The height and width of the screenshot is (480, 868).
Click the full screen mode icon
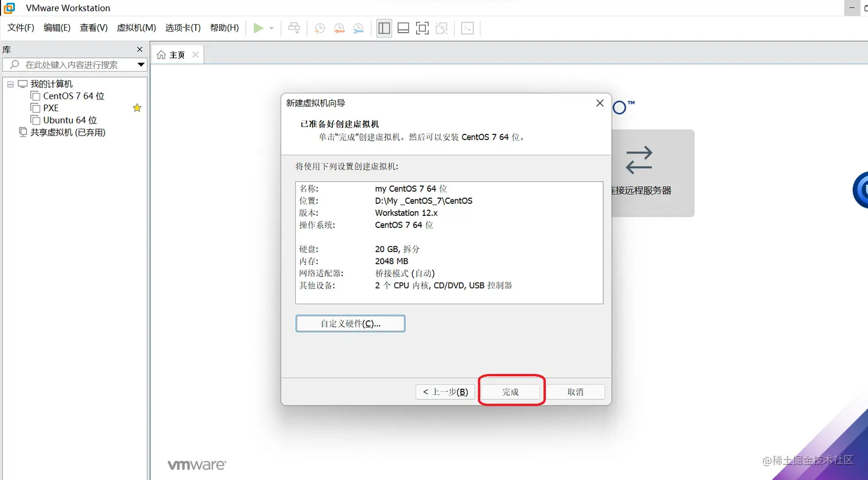(422, 28)
